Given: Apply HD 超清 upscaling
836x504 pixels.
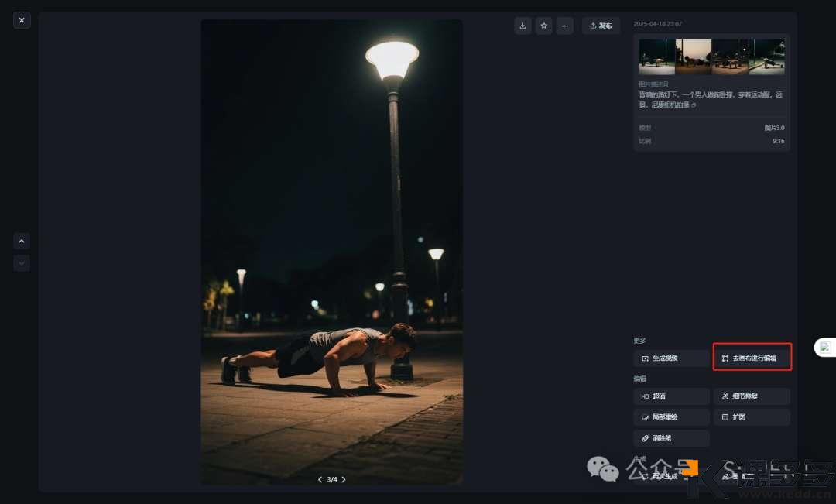Looking at the screenshot, I should click(x=671, y=396).
